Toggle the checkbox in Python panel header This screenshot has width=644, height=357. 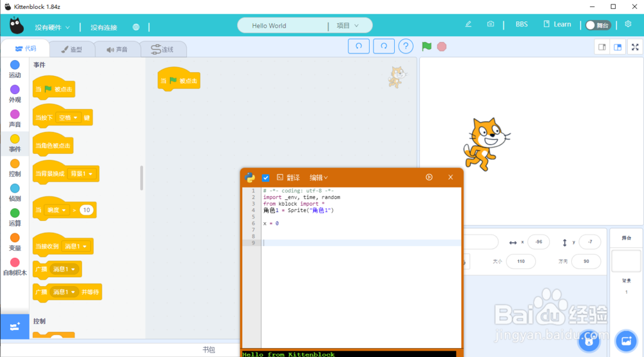point(266,177)
